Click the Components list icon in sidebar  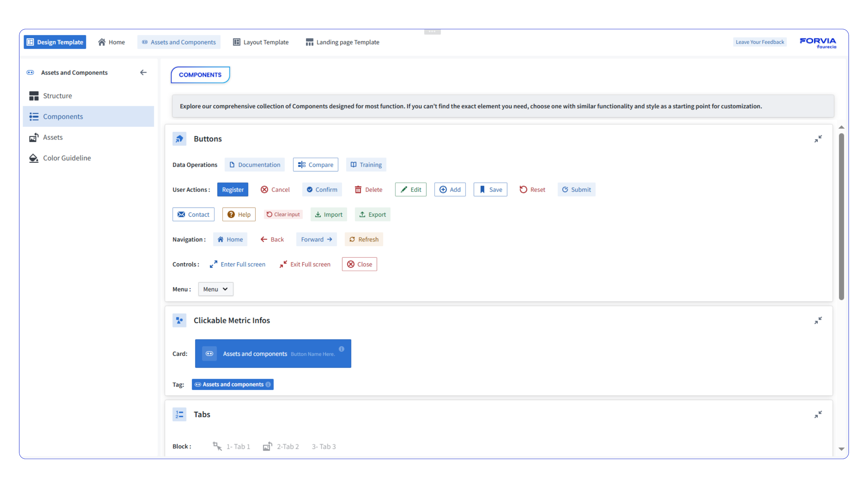pos(34,117)
